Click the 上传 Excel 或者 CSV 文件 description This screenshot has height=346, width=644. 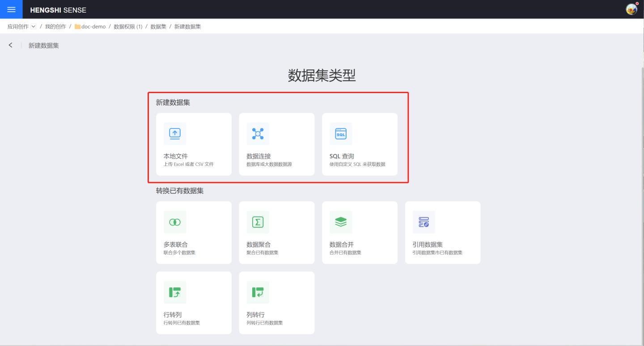coord(189,164)
